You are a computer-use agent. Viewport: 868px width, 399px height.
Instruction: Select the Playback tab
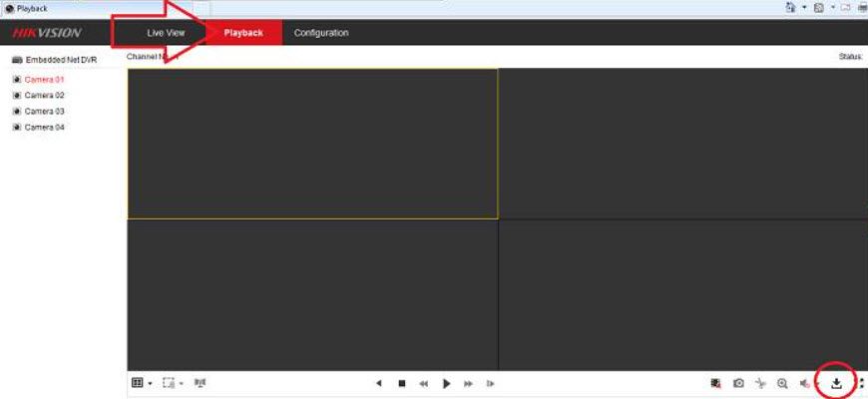point(243,33)
